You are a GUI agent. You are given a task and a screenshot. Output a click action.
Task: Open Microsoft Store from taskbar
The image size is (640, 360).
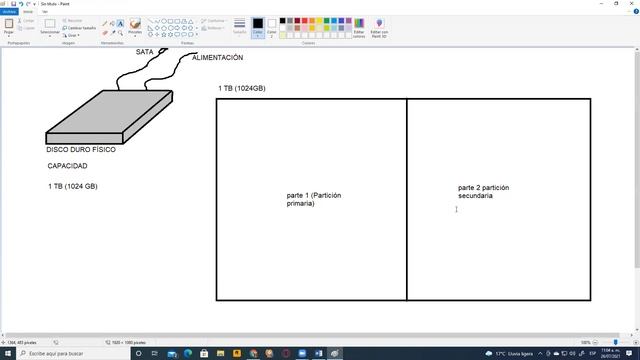point(204,353)
